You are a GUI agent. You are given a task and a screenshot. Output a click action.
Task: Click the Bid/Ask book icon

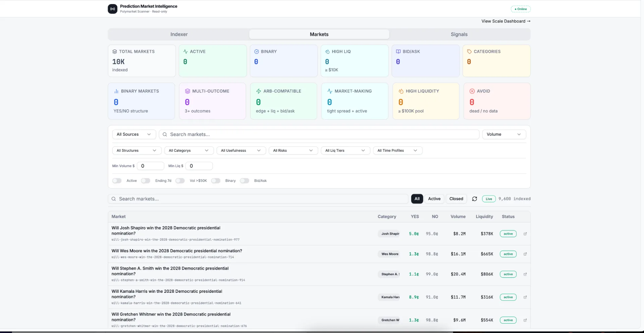click(398, 52)
